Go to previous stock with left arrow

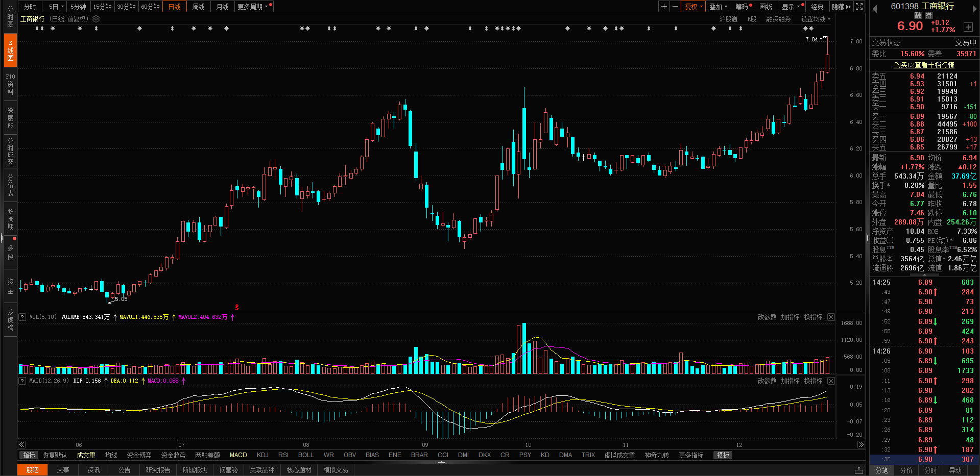(x=875, y=9)
